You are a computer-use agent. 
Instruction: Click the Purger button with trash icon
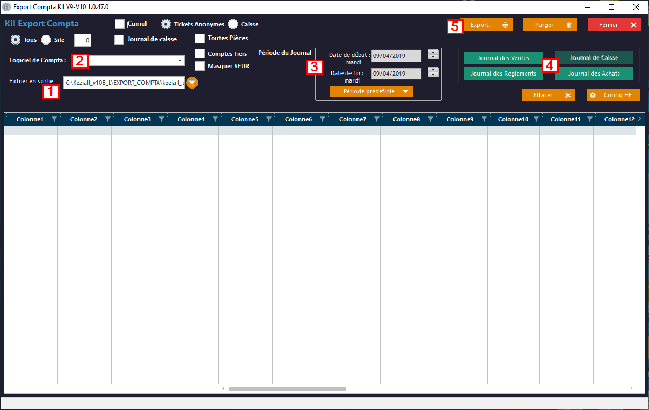tap(550, 25)
